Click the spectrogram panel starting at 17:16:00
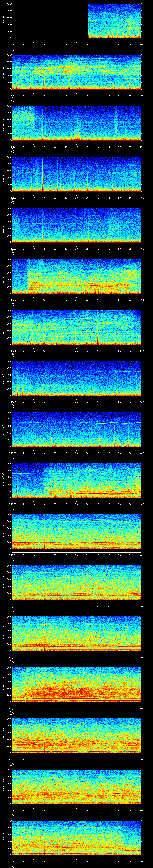The height and width of the screenshot is (868, 153). click(77, 378)
